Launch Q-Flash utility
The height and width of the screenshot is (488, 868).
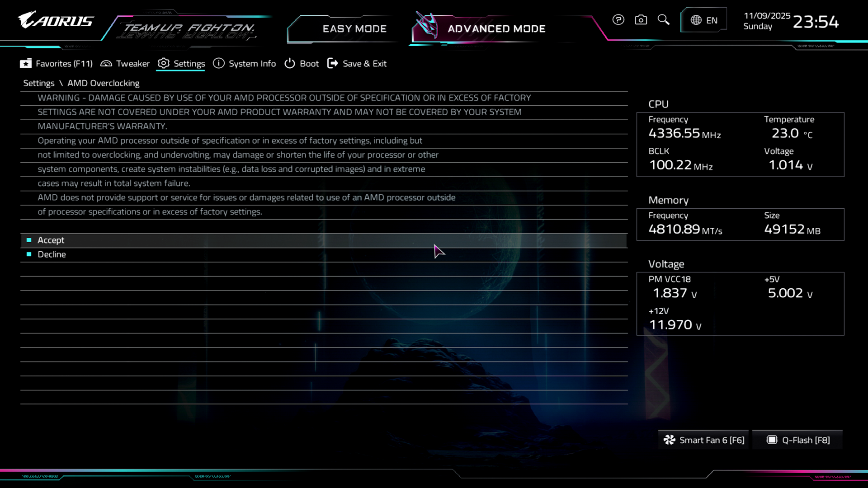coord(798,440)
